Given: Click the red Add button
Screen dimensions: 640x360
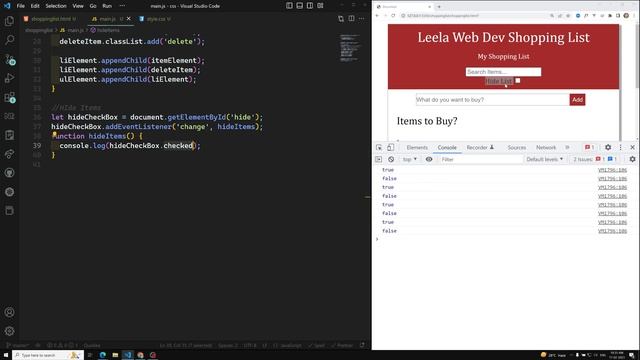Looking at the screenshot, I should tap(577, 100).
